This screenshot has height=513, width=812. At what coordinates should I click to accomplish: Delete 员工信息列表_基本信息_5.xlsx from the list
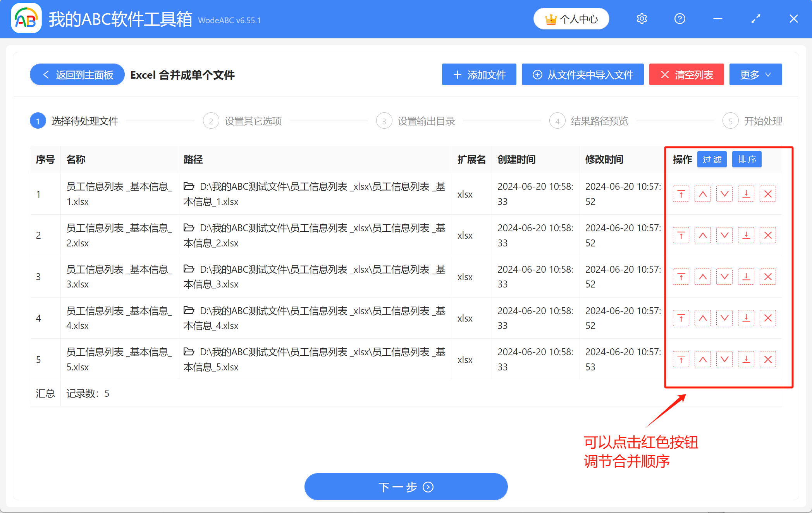pyautogui.click(x=767, y=359)
